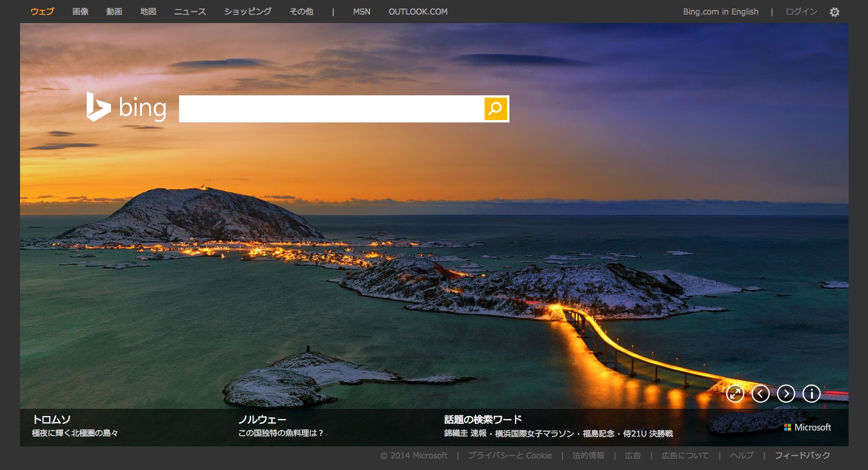Screen dimensions: 868x470
Task: Show image info via the info icon
Action: 812,394
